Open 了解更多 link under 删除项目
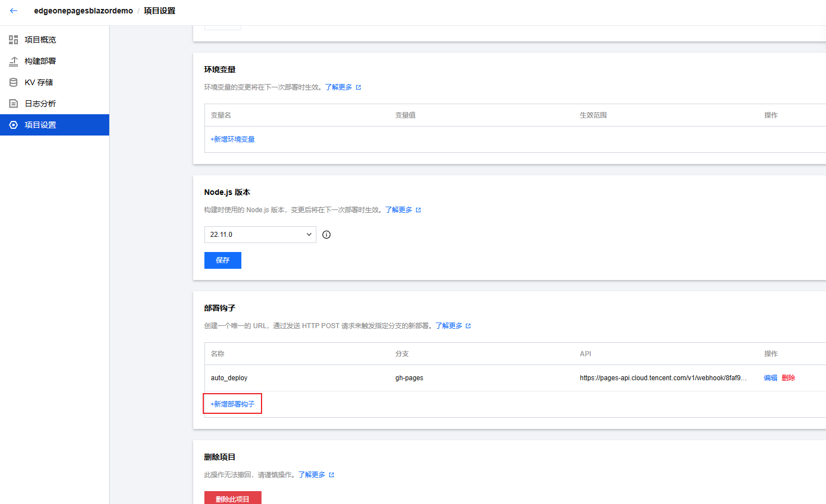The height and width of the screenshot is (504, 826). tap(312, 475)
